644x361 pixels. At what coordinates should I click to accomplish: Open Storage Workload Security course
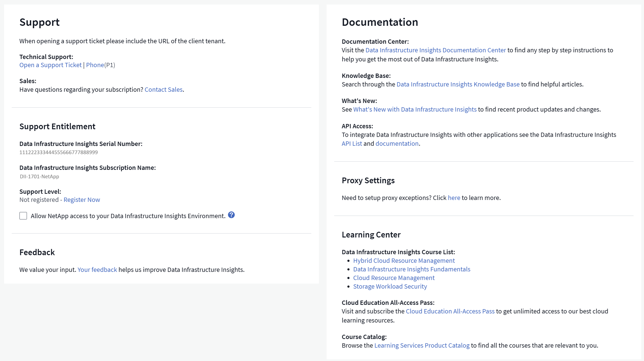tap(390, 286)
